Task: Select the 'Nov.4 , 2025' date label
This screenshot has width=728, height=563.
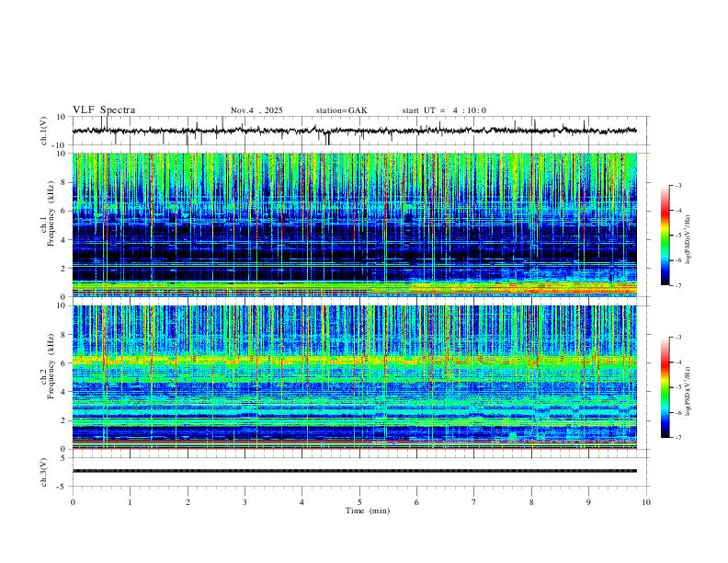Action: tap(256, 110)
